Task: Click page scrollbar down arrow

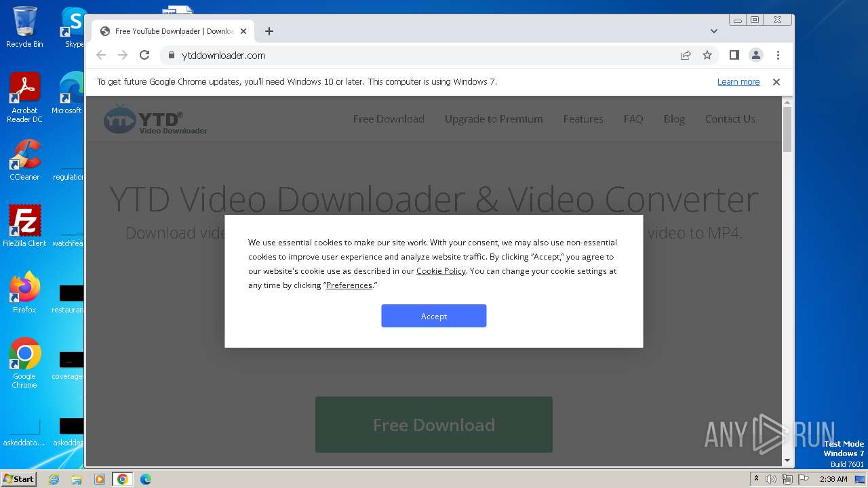Action: point(787,460)
